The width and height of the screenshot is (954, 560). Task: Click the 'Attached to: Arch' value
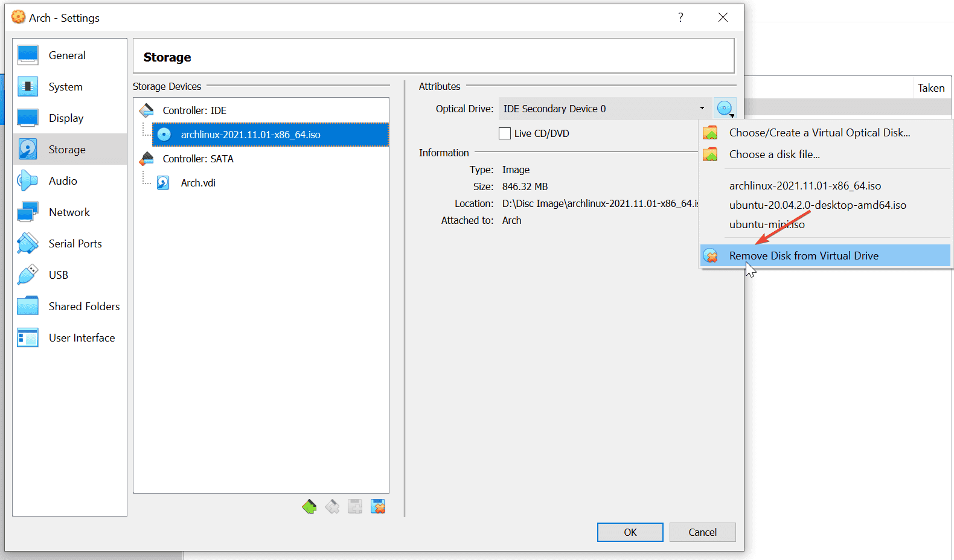511,220
